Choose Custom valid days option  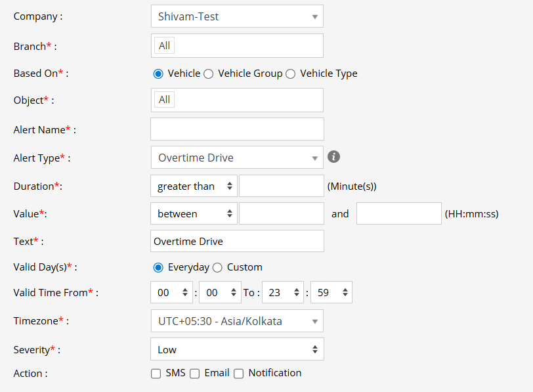217,267
